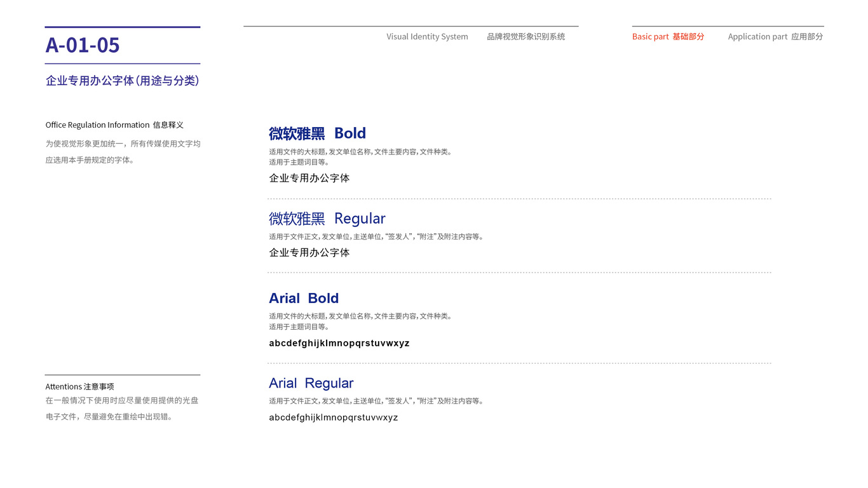Click 适用于主题词目等 under 微软雅黑 Bold
Screen dimensions: 868x488
[299, 162]
